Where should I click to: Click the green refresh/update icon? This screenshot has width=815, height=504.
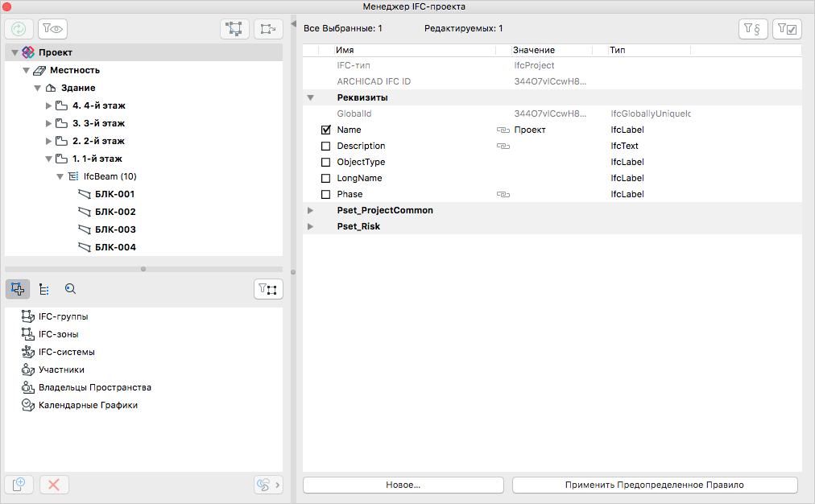point(19,28)
